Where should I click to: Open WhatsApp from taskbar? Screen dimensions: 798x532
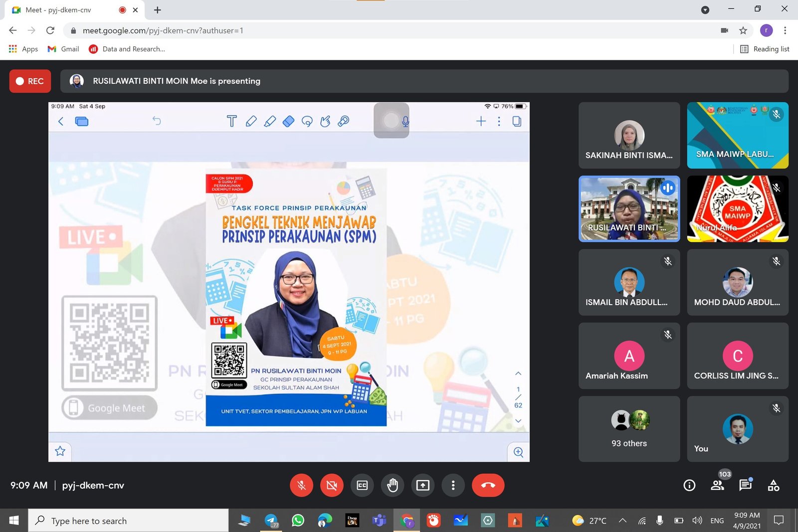(x=298, y=521)
